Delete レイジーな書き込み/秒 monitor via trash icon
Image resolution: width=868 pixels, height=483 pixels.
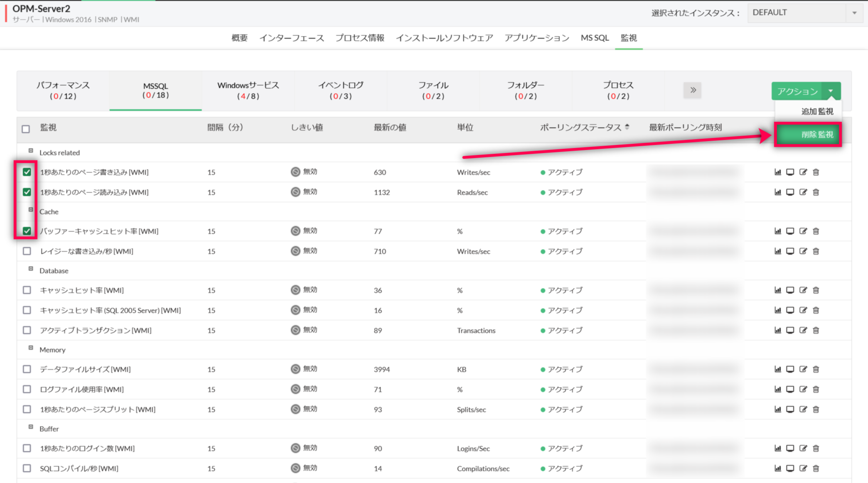click(816, 251)
